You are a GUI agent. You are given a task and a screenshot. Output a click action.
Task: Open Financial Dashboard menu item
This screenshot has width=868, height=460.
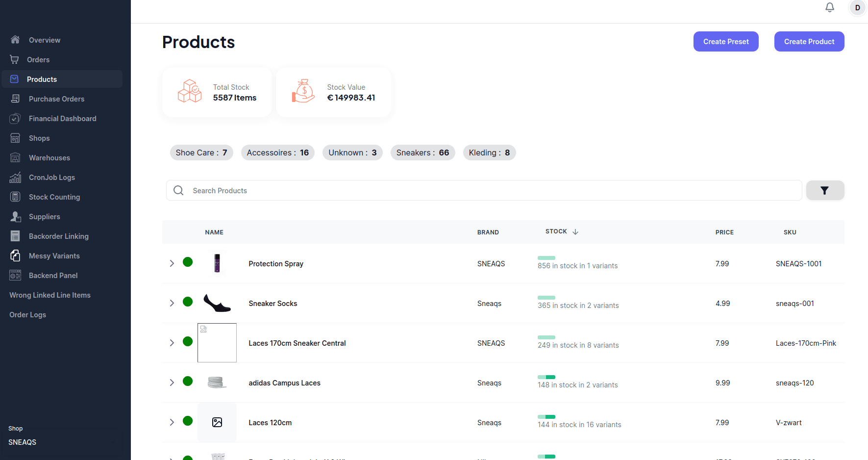coord(62,118)
